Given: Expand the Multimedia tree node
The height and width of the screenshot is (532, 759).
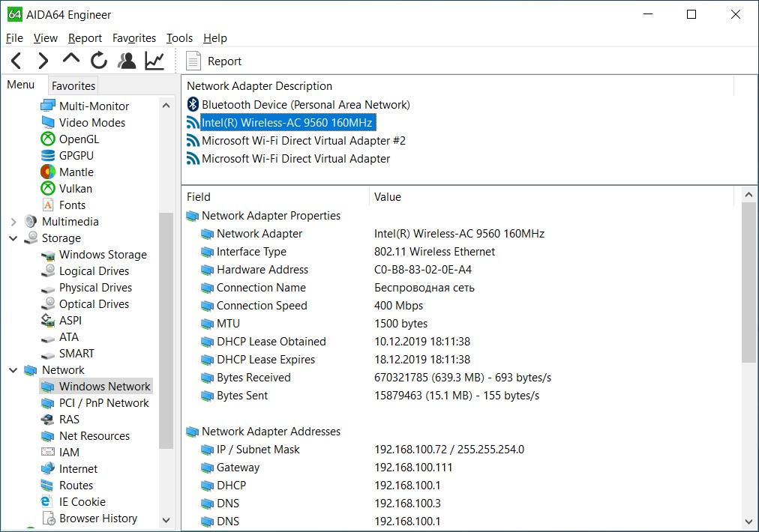Looking at the screenshot, I should pos(13,222).
